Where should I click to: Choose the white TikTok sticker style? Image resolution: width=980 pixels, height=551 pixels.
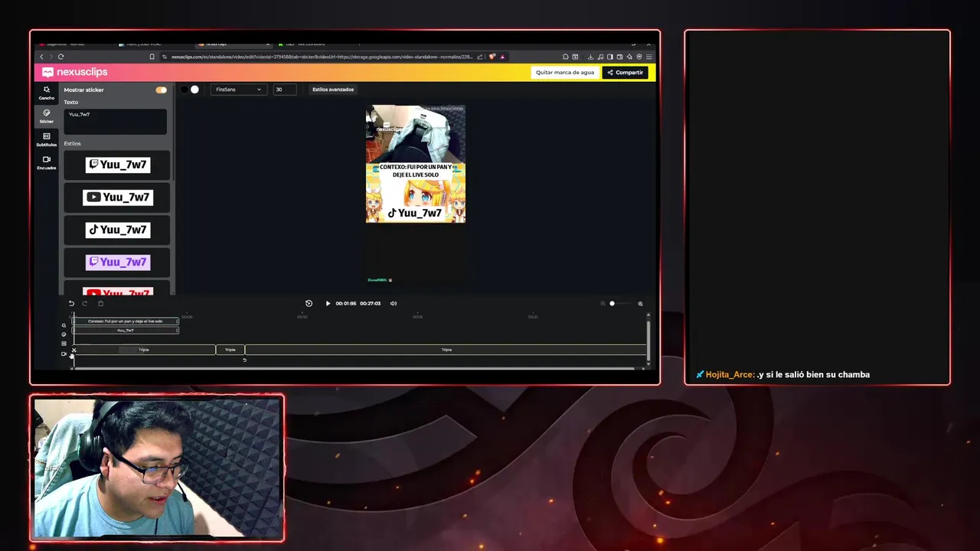coord(118,230)
